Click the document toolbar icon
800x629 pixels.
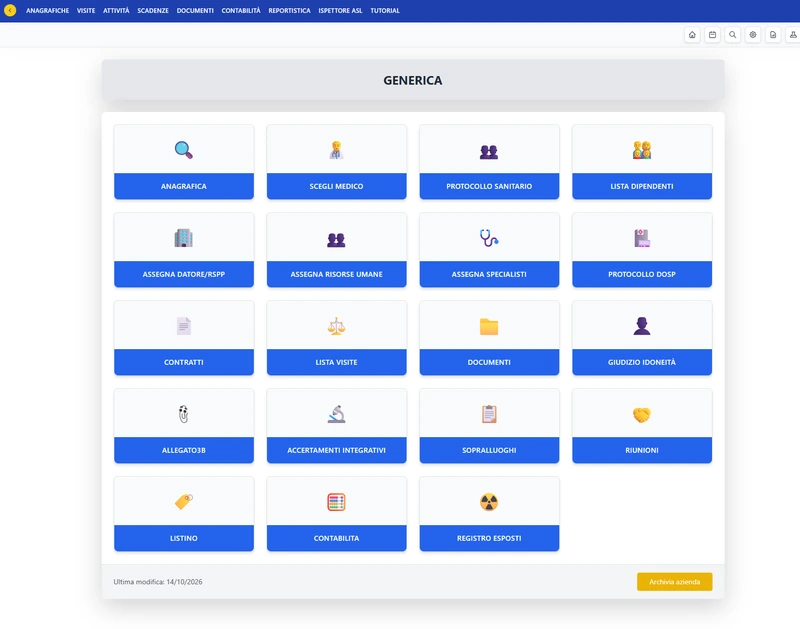coord(773,35)
